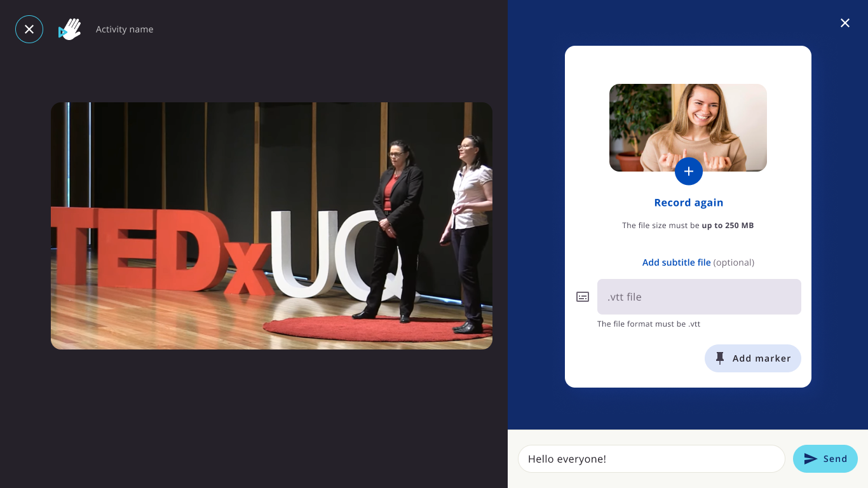Click the file size limit note
The width and height of the screenshot is (868, 488).
pos(688,226)
